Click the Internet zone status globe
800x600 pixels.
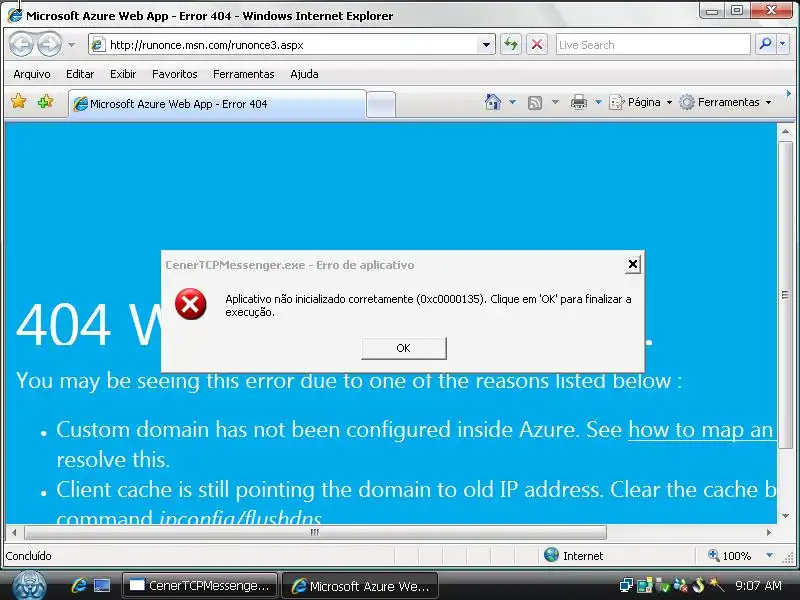(x=552, y=555)
